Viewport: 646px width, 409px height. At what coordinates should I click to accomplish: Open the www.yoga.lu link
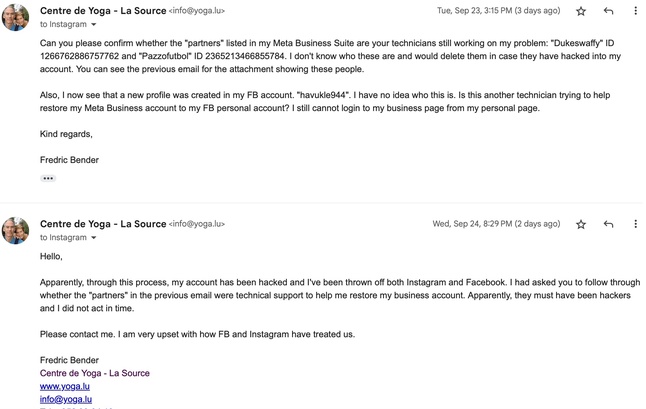[61, 386]
